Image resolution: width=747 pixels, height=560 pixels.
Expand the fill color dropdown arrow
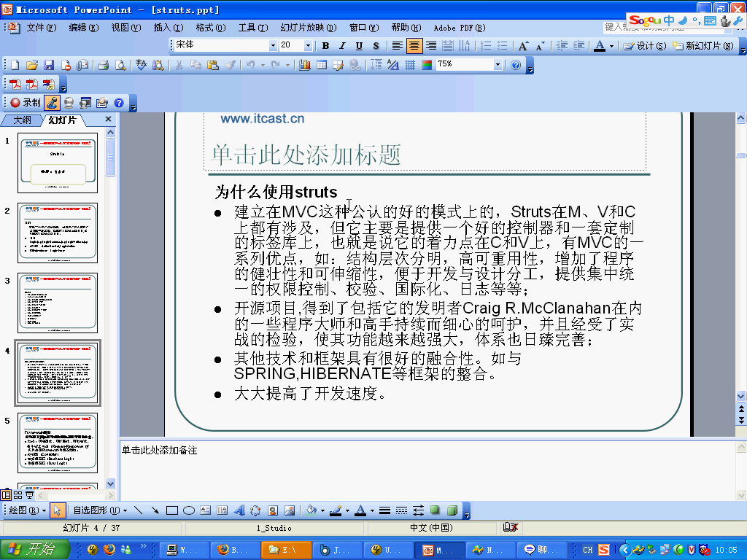point(322,511)
